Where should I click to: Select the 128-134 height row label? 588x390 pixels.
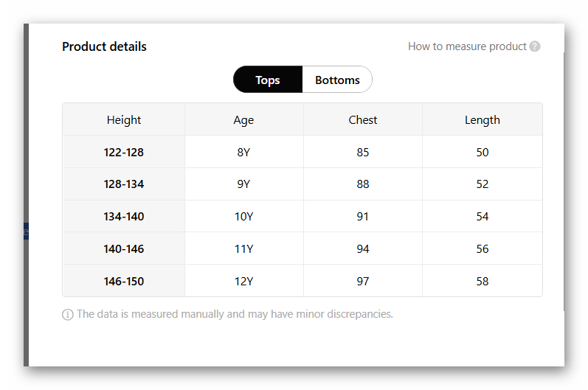(124, 184)
